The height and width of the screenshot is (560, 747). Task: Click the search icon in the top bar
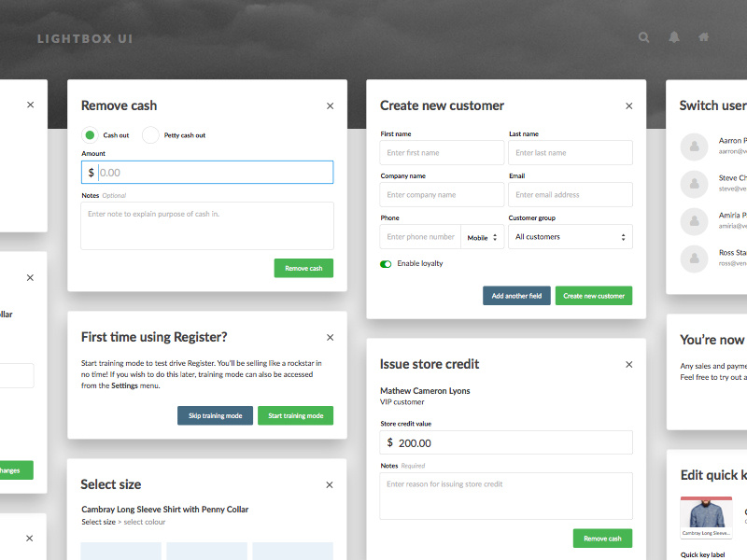[x=643, y=37]
